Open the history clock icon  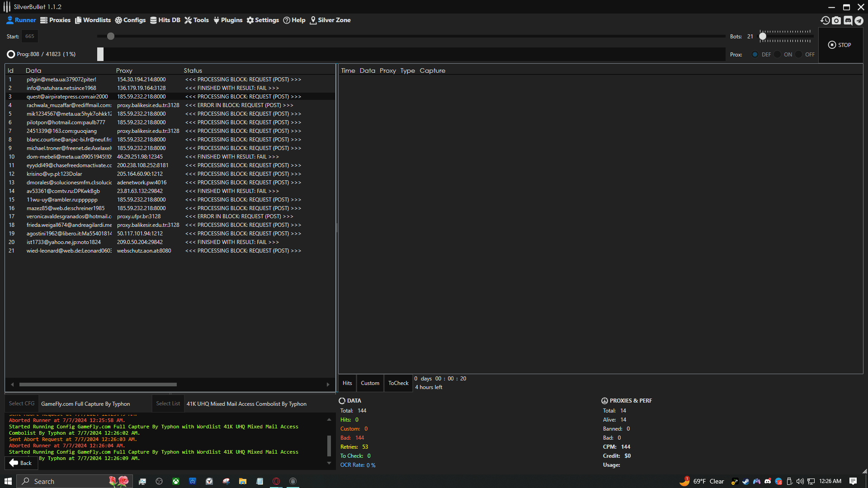point(825,20)
